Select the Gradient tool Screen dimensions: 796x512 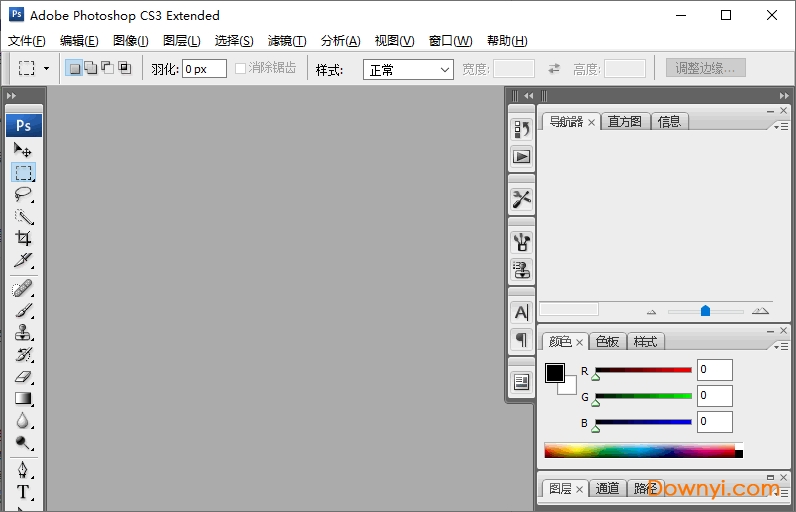tap(23, 399)
